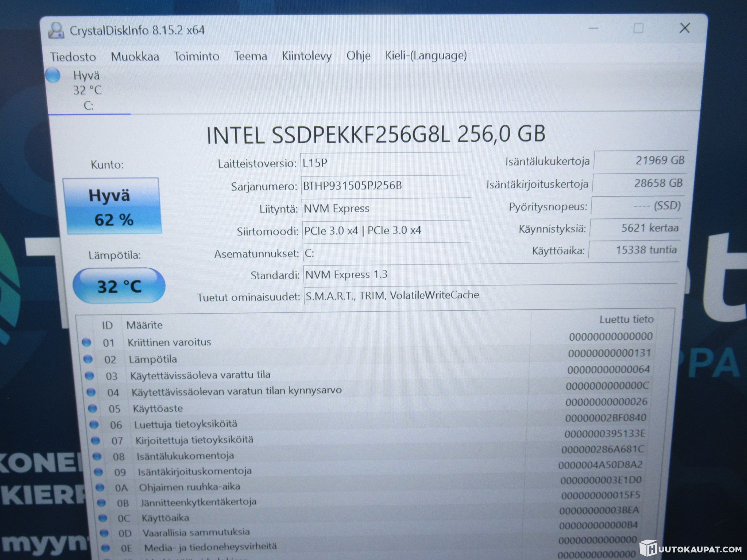Click status dot of Media- ja tiedoneheysvirheitä row

105,547
